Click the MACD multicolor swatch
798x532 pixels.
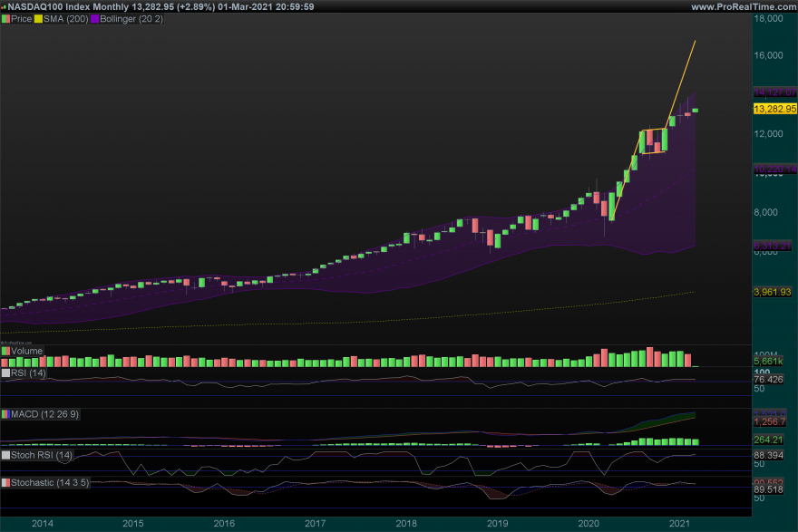[5, 414]
